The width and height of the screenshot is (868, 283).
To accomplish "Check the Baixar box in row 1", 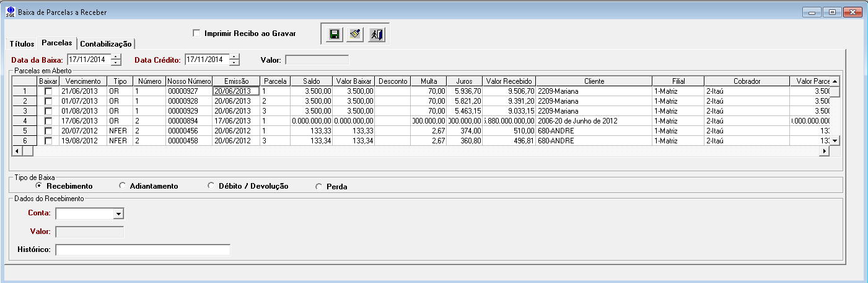I will point(48,91).
